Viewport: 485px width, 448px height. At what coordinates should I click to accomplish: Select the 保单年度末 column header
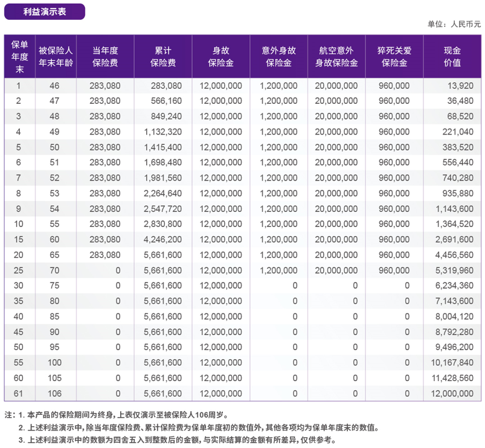coord(19,57)
